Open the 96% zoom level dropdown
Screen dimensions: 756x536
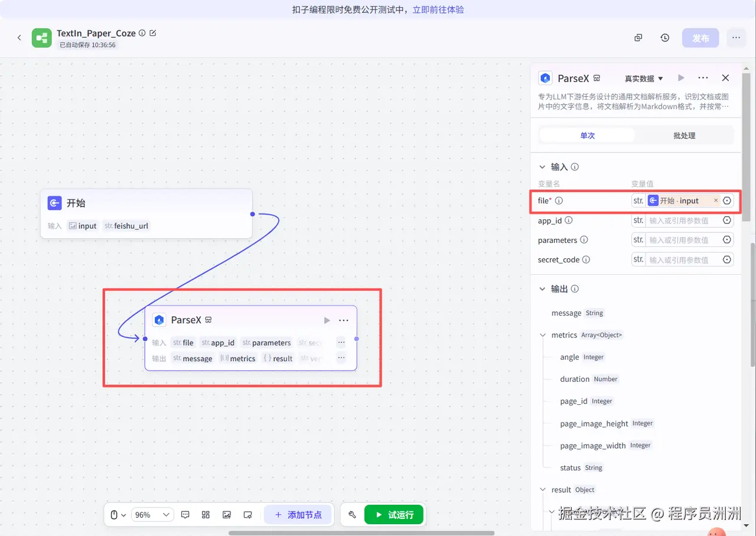(x=152, y=515)
